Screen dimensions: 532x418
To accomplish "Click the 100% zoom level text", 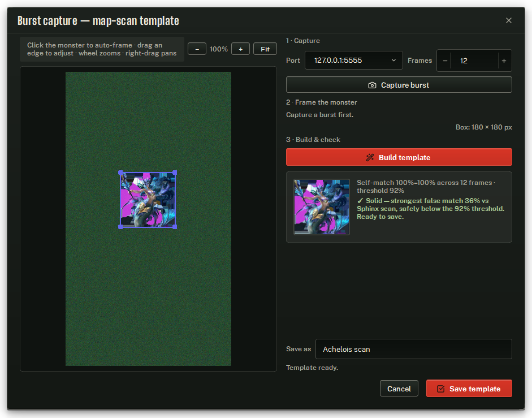I will (218, 49).
